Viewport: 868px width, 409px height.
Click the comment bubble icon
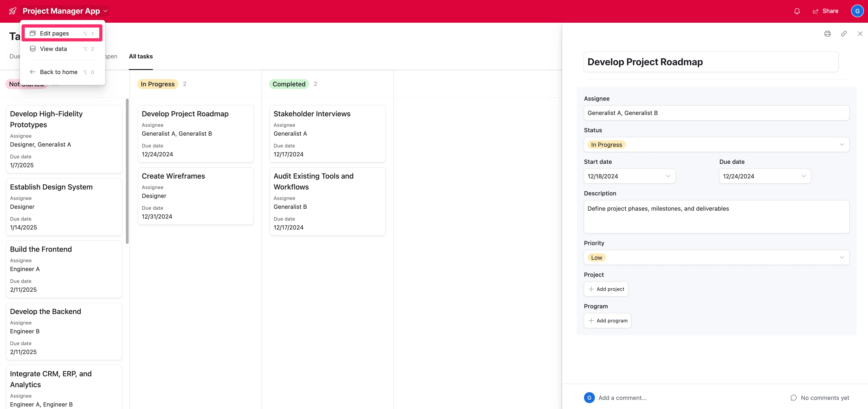(x=793, y=398)
